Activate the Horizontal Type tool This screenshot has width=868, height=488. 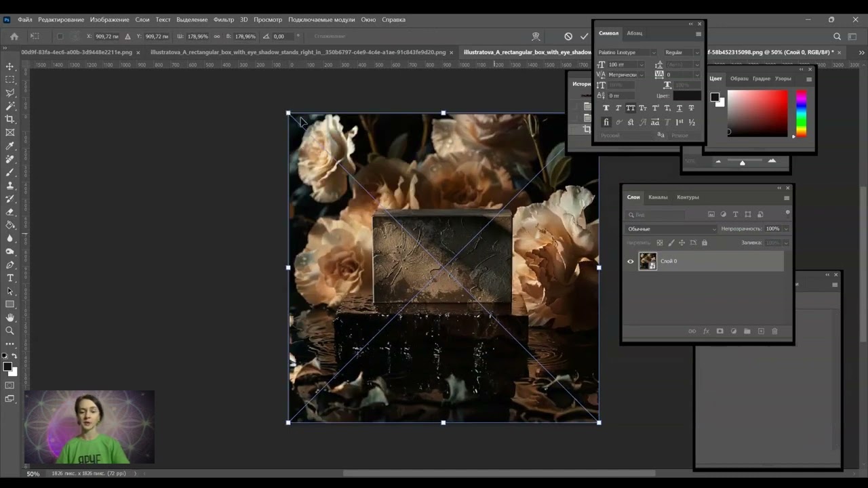[10, 278]
